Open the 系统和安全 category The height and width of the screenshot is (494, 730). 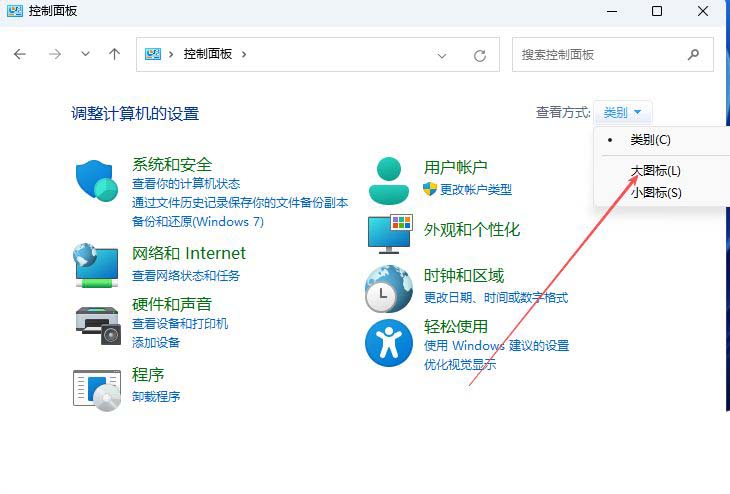(x=172, y=164)
